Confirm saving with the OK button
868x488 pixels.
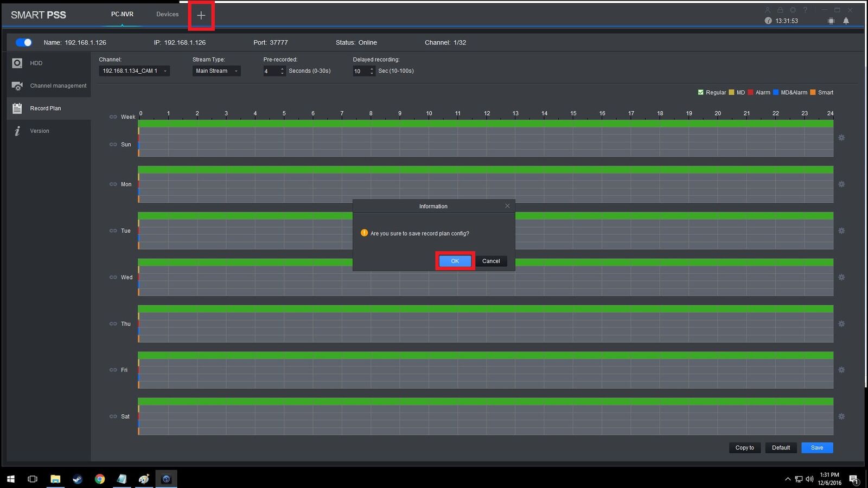[455, 261]
